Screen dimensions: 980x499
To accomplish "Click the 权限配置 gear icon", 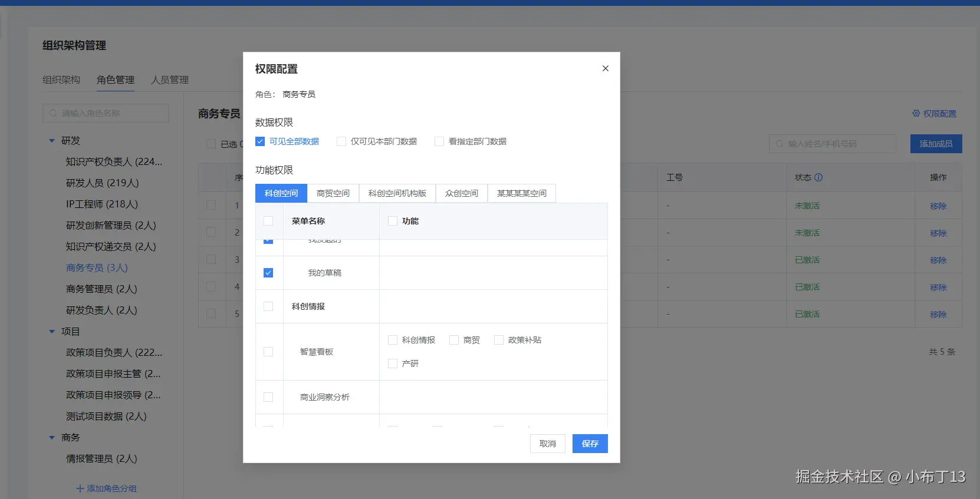I will [916, 113].
